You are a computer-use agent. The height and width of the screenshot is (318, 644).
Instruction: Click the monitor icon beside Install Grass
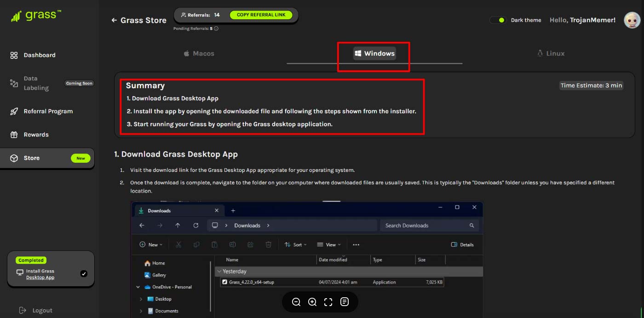click(x=20, y=273)
